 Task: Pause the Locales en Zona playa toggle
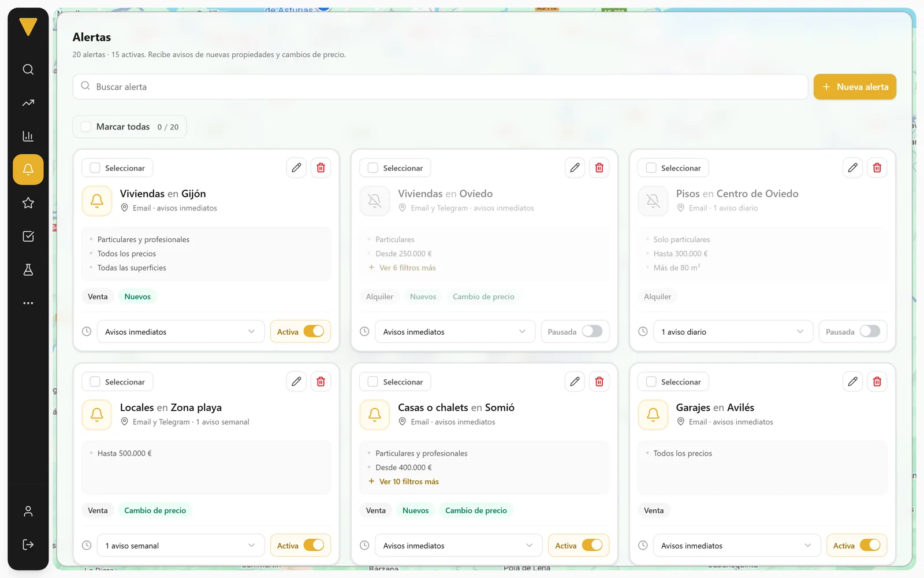click(x=314, y=545)
